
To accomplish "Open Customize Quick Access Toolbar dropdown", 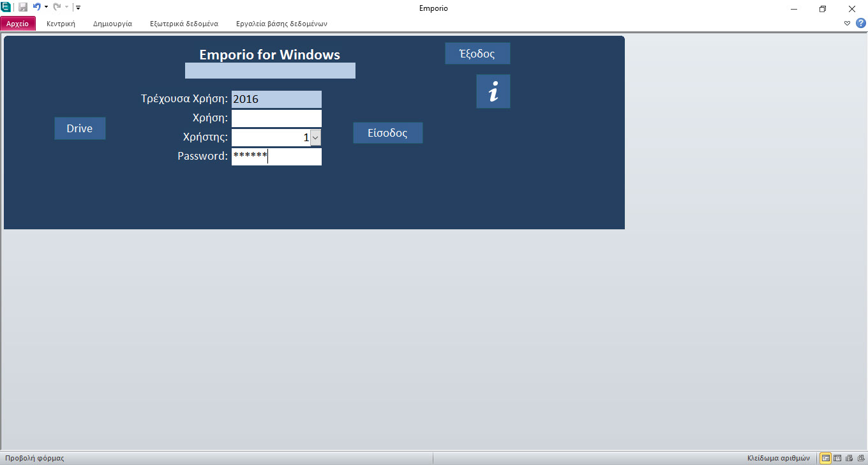I will click(x=78, y=8).
